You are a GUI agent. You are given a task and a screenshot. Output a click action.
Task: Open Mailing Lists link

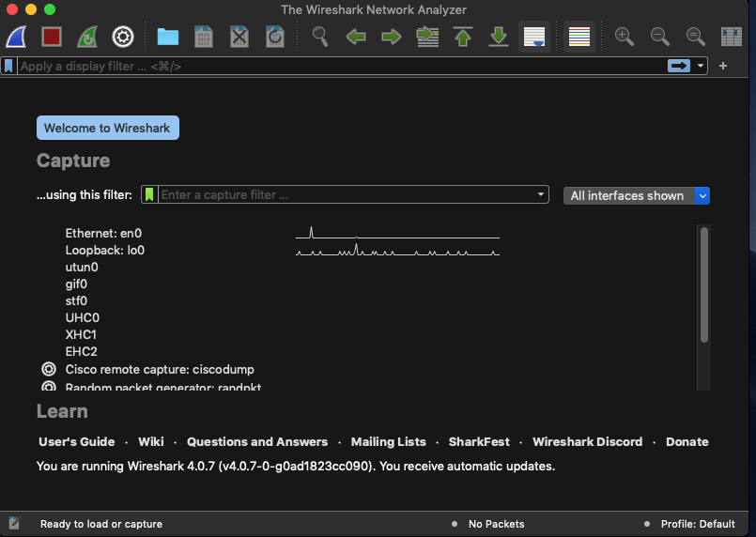[388, 441]
